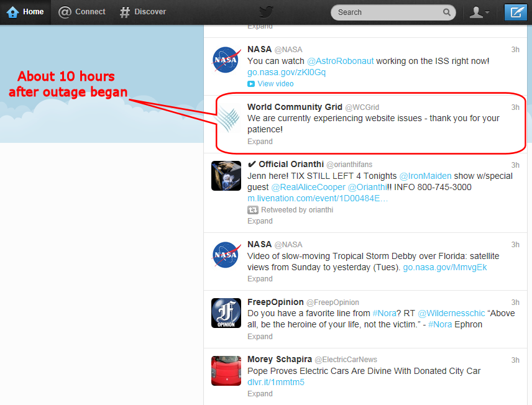Click the Twitter bird logo
This screenshot has width=532, height=405.
[266, 12]
